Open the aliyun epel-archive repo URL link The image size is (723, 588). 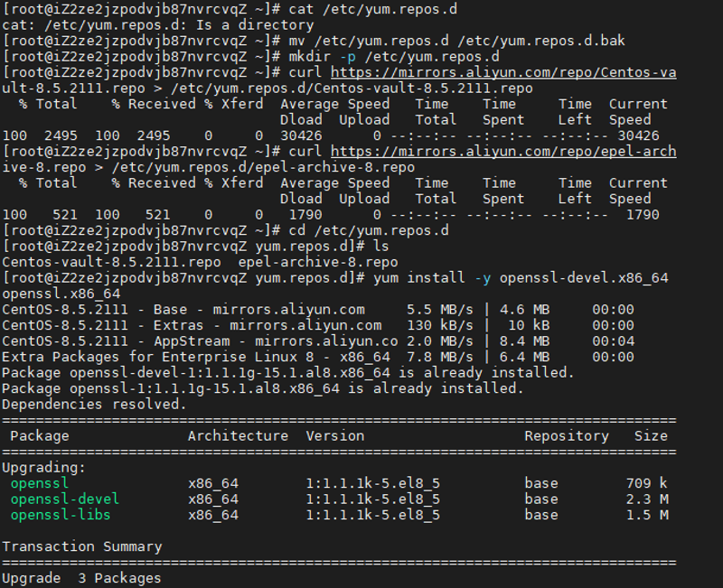coord(503,152)
